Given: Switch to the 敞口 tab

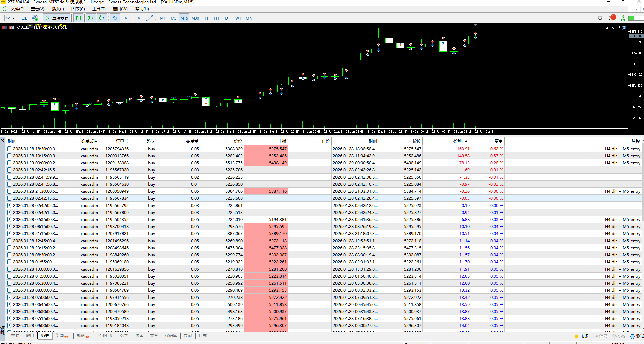Looking at the screenshot, I should pyautogui.click(x=30, y=336).
